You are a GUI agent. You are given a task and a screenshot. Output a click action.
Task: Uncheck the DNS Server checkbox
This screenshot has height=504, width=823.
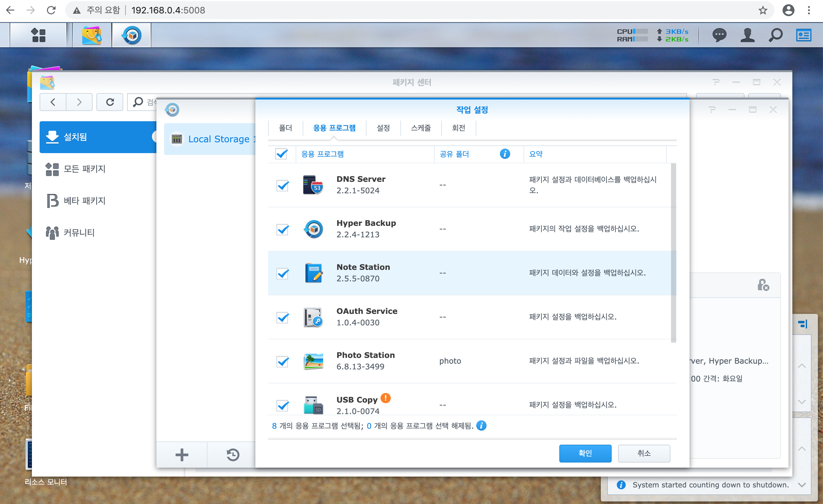click(x=283, y=185)
